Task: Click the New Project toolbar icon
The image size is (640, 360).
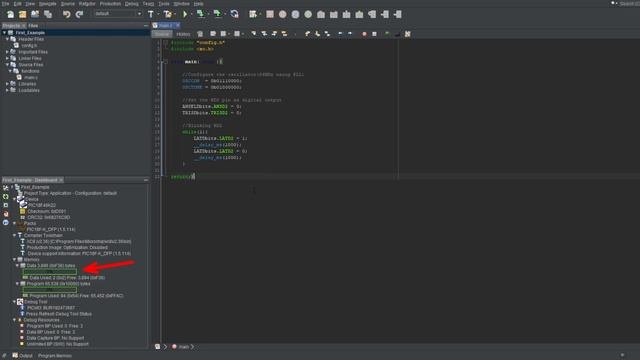Action: [x=22, y=14]
